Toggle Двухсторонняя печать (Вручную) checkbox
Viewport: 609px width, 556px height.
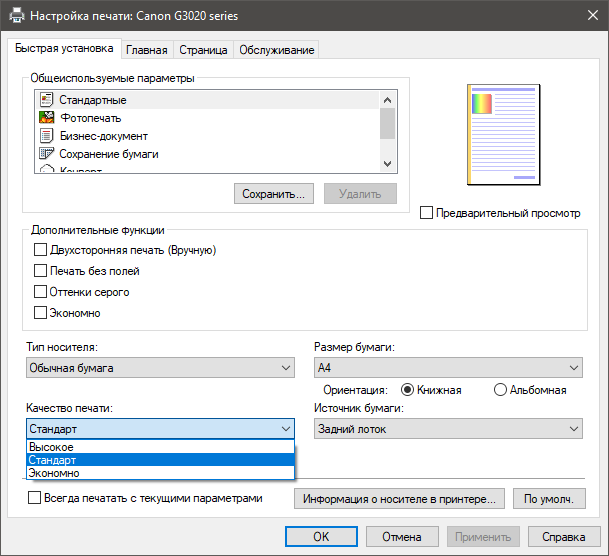coord(40,250)
